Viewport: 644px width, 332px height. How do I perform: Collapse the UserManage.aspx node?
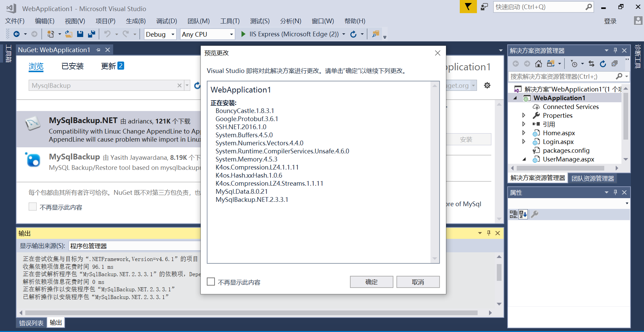524,159
